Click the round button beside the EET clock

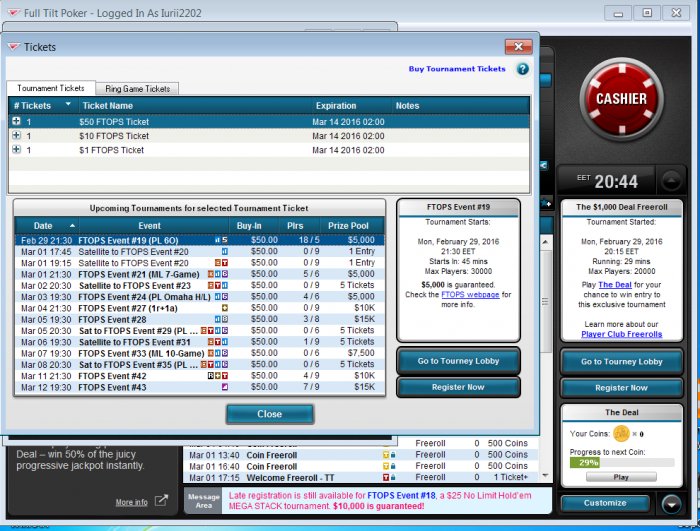pyautogui.click(x=671, y=180)
